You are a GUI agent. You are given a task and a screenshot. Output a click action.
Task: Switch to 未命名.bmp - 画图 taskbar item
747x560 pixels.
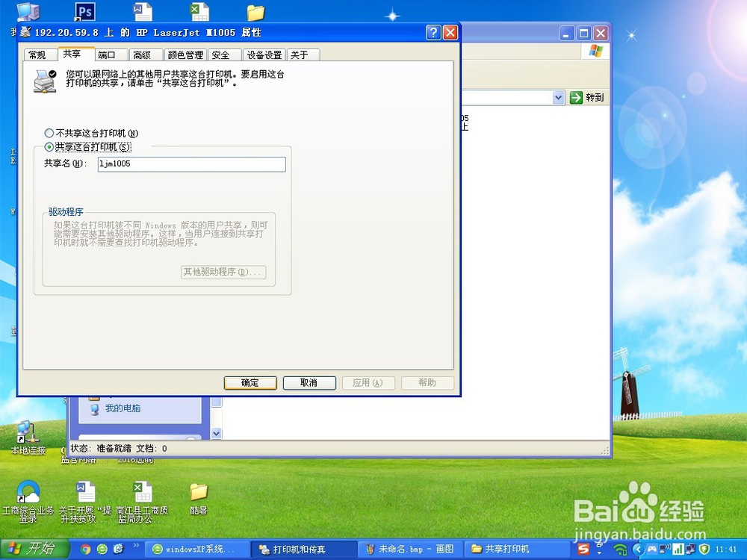(x=410, y=550)
